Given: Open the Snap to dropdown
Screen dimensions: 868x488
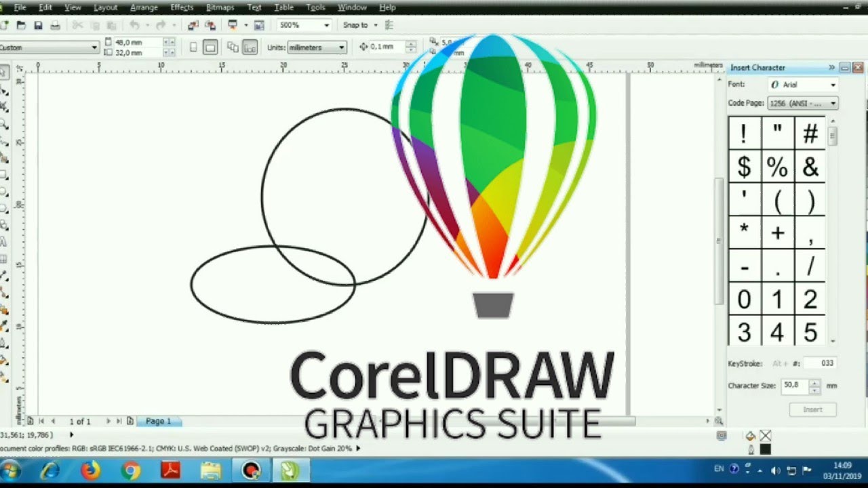Looking at the screenshot, I should click(x=375, y=25).
